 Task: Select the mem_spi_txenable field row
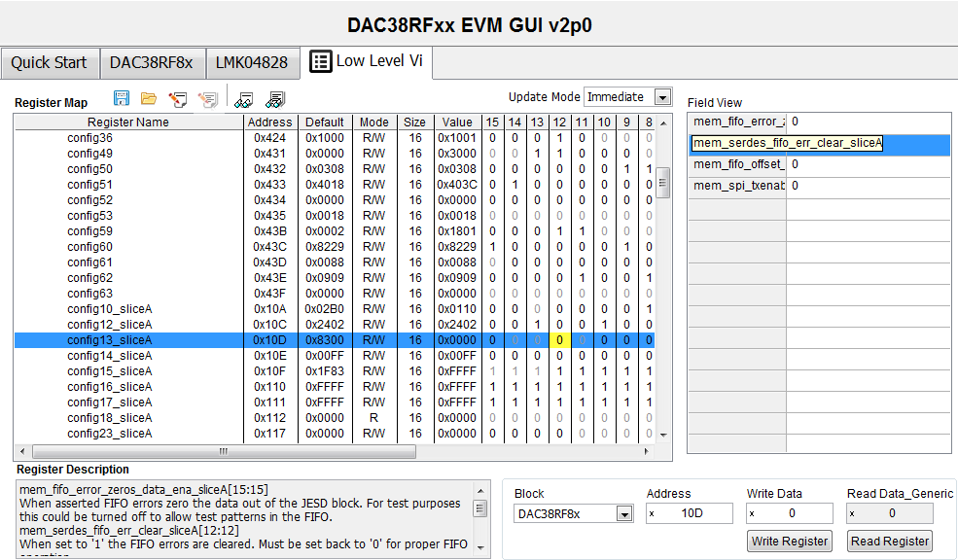(x=819, y=186)
